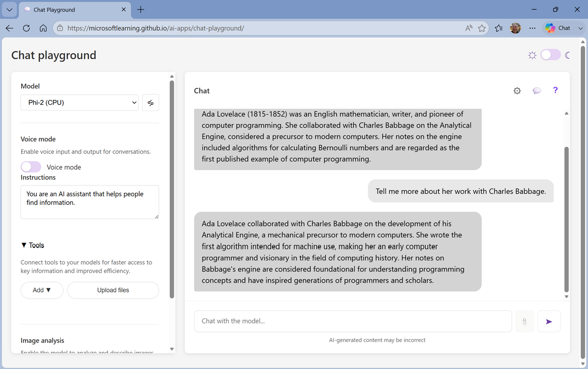Click the browser address bar URL

(x=155, y=28)
